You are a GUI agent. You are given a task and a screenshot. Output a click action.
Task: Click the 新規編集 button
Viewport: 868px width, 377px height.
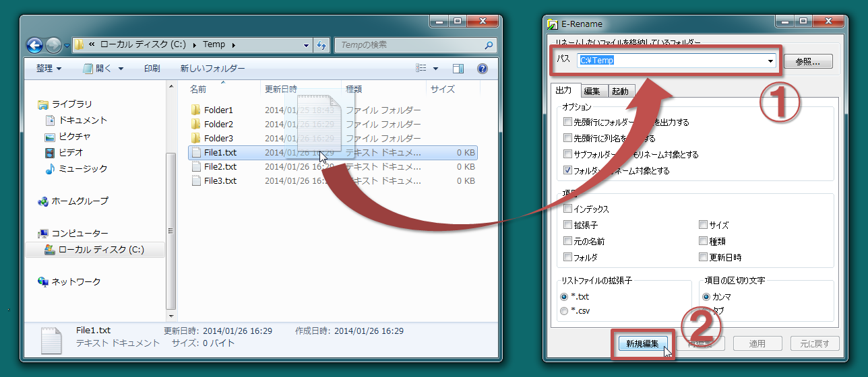[x=642, y=343]
